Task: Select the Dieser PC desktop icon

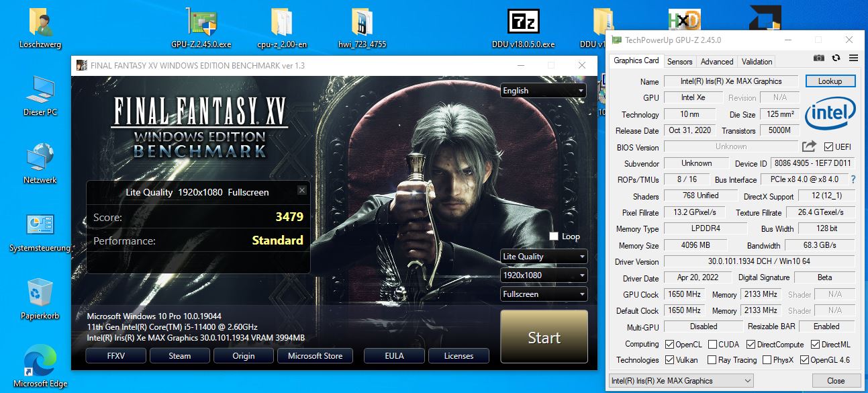Action: 40,95
